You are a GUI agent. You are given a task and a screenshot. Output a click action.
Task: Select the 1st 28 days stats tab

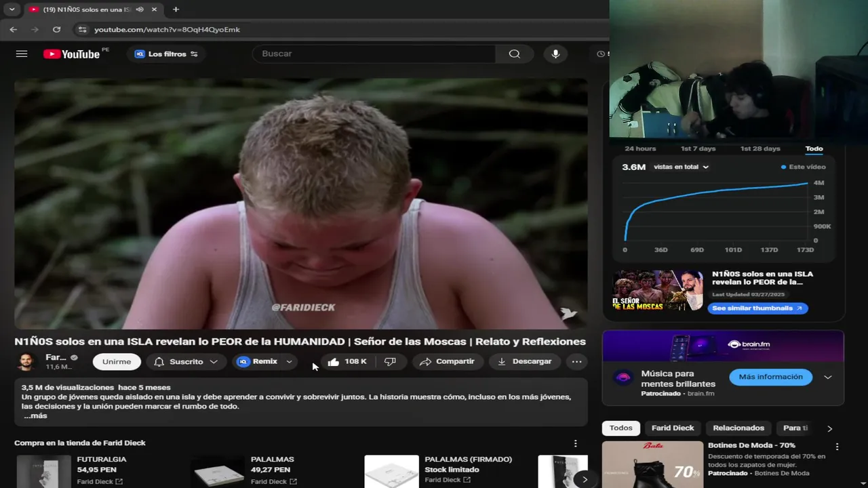click(x=760, y=148)
